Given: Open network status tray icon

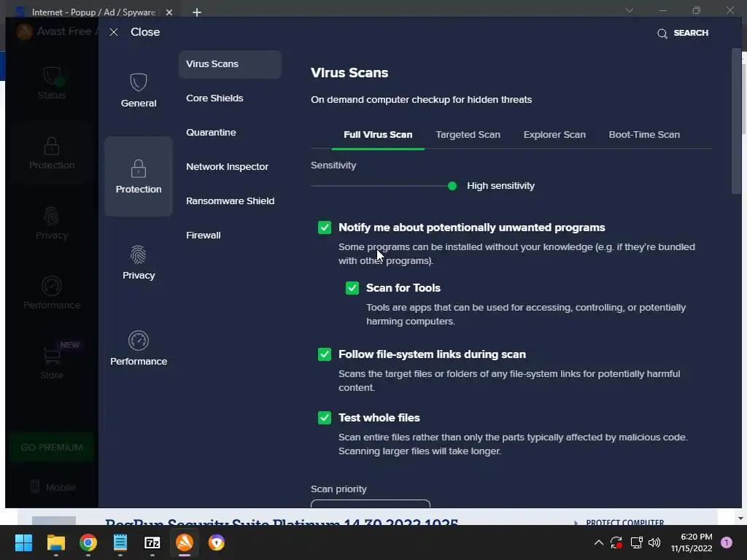Looking at the screenshot, I should 636,542.
